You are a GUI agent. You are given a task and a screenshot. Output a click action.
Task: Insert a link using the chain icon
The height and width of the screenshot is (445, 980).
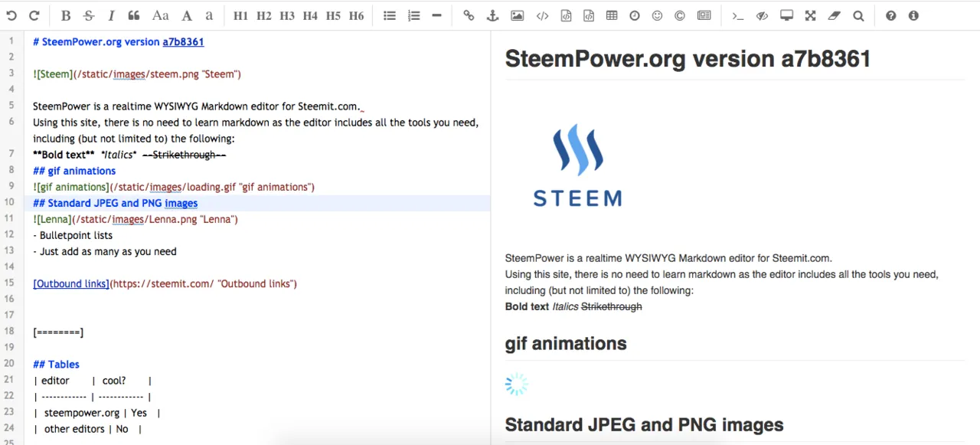(x=469, y=15)
